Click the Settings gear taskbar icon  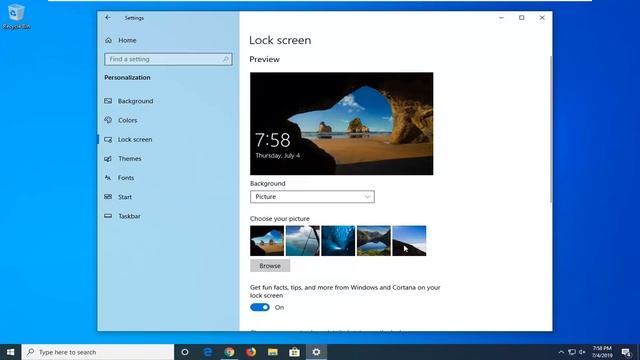click(316, 352)
